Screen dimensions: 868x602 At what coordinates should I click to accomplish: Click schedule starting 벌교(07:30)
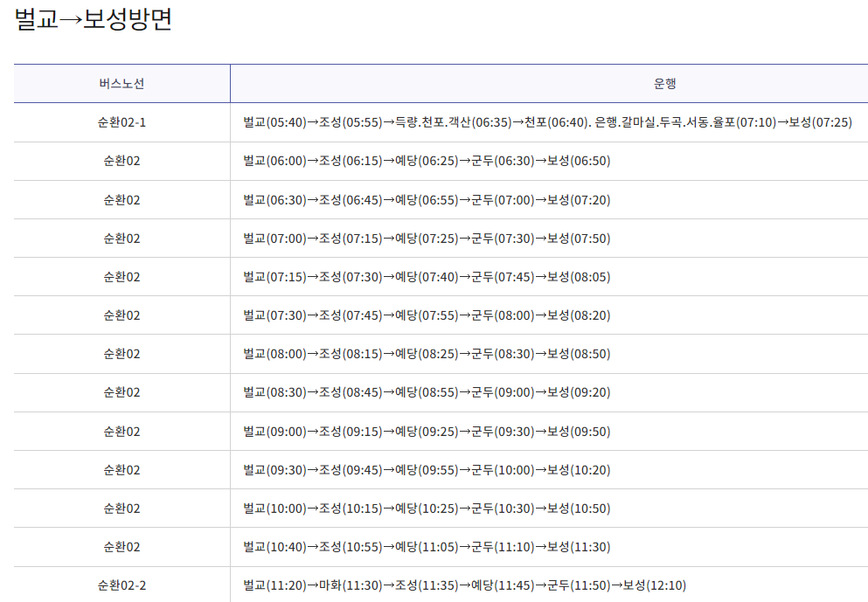pos(427,315)
